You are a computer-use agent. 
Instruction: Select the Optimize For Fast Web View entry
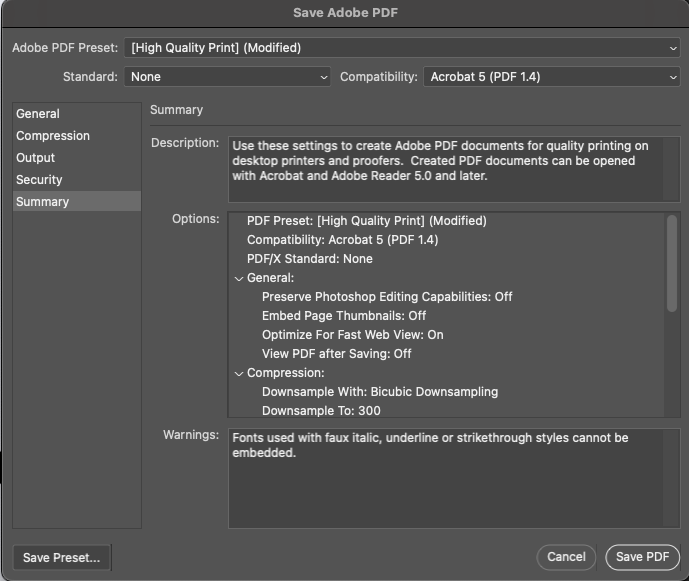[352, 335]
